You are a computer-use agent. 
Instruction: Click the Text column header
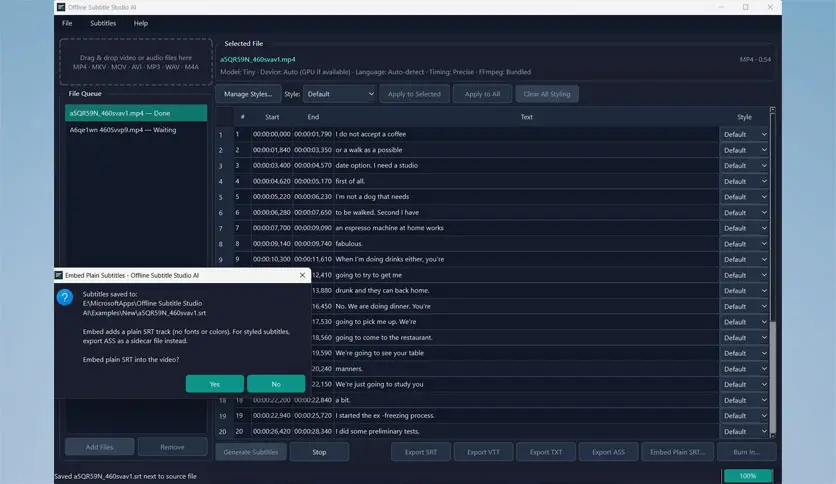point(526,117)
